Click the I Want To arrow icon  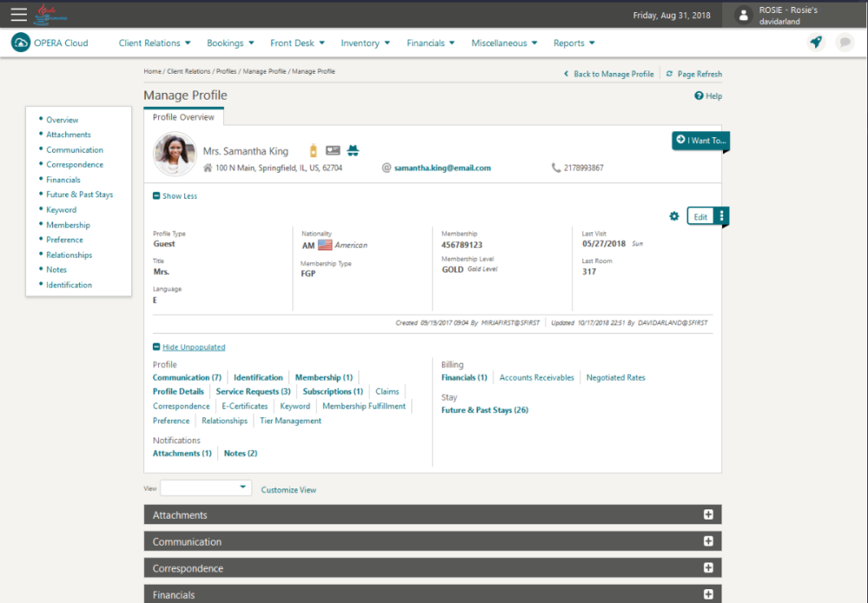pos(681,140)
